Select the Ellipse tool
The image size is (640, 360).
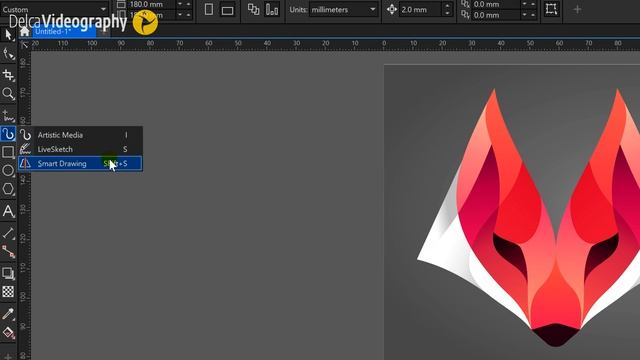coord(8,171)
